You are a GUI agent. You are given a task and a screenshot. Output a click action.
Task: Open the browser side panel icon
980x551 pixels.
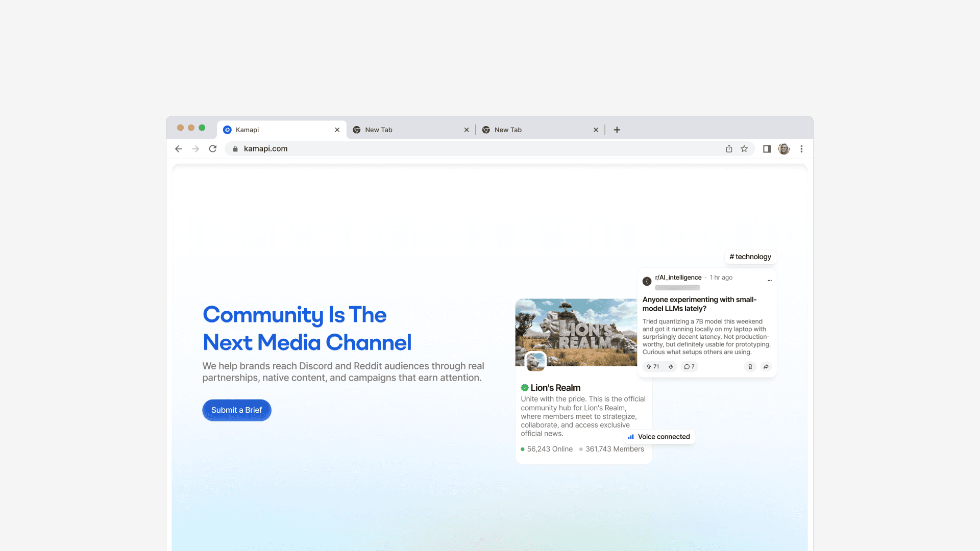click(x=766, y=148)
